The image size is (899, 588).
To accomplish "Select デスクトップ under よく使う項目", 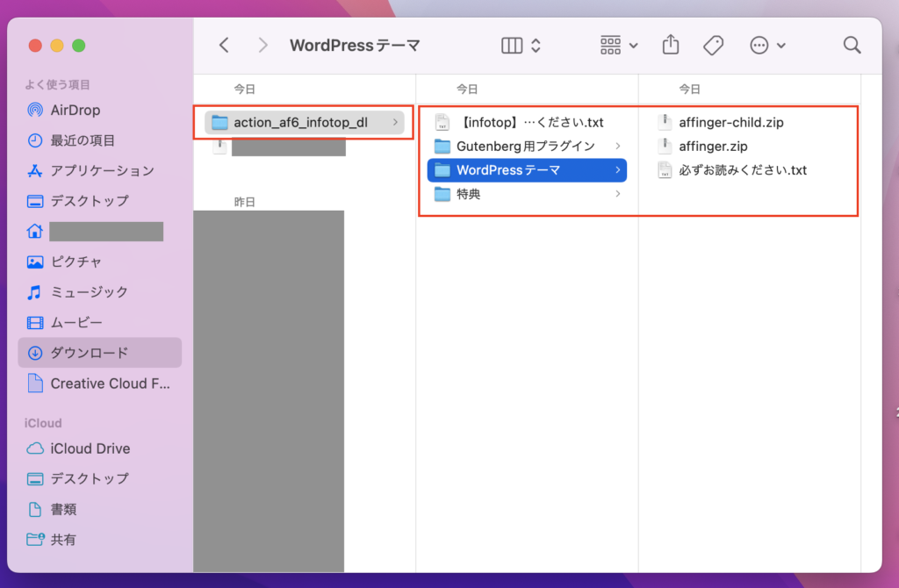I will click(x=100, y=201).
